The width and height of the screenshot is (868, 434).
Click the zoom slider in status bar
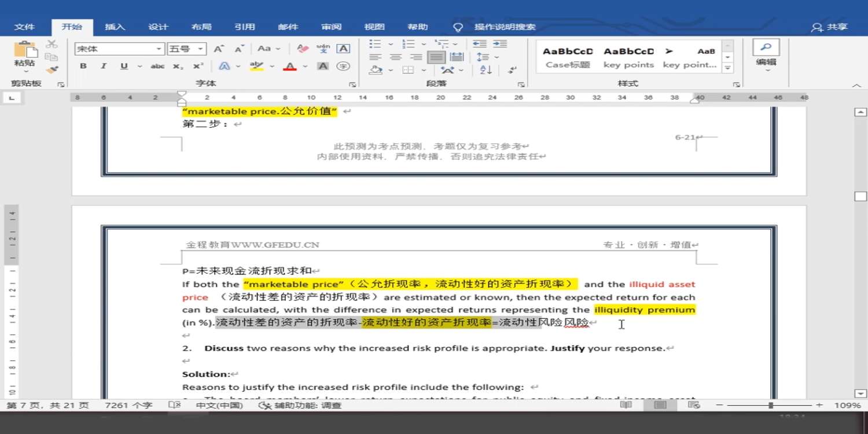[771, 406]
